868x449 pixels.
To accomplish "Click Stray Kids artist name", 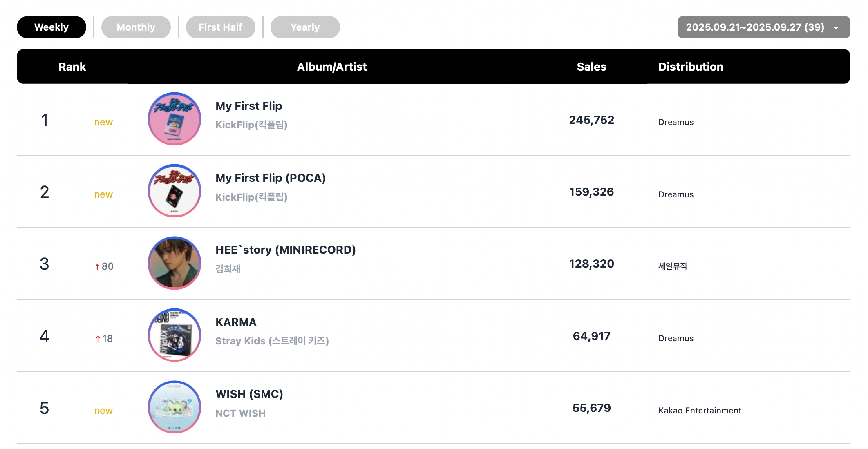I will coord(272,341).
